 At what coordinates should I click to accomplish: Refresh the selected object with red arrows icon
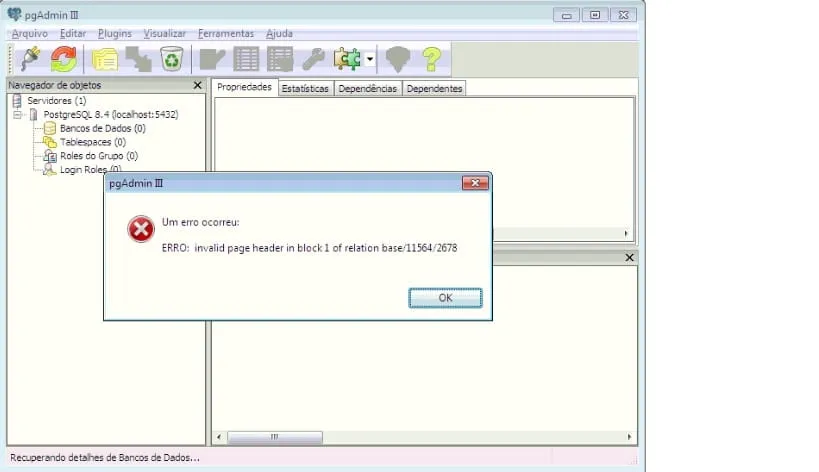tap(64, 59)
